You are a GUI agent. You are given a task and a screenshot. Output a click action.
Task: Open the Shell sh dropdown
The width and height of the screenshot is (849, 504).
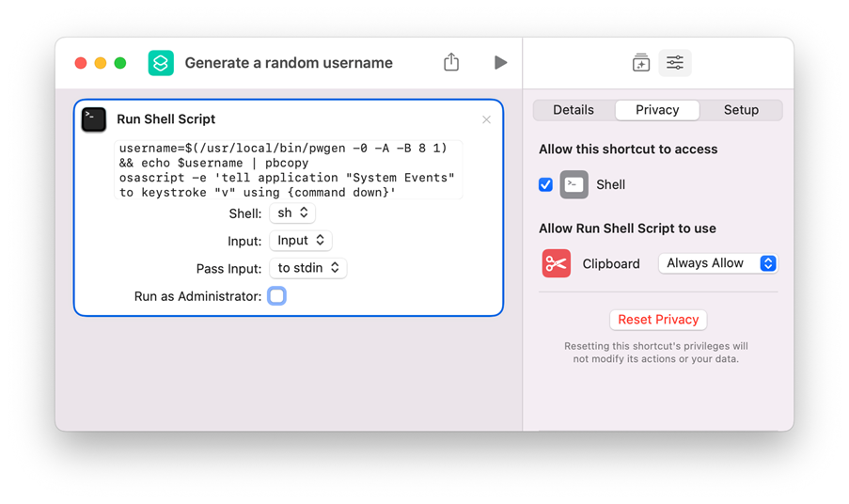(292, 213)
